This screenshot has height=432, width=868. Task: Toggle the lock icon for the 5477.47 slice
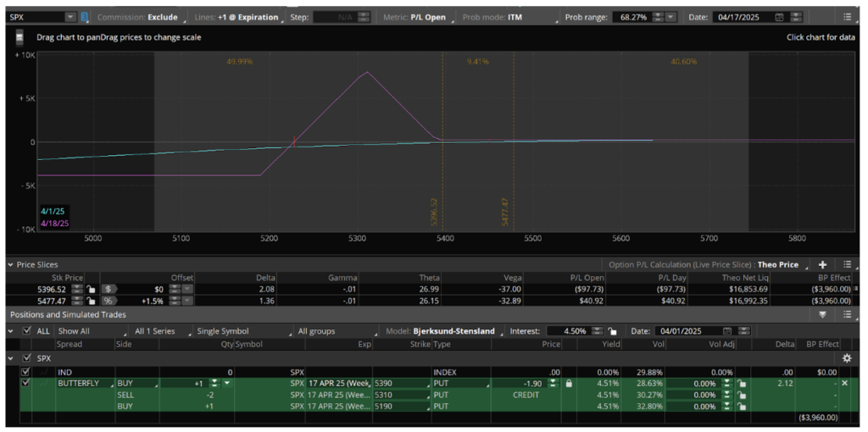(92, 301)
